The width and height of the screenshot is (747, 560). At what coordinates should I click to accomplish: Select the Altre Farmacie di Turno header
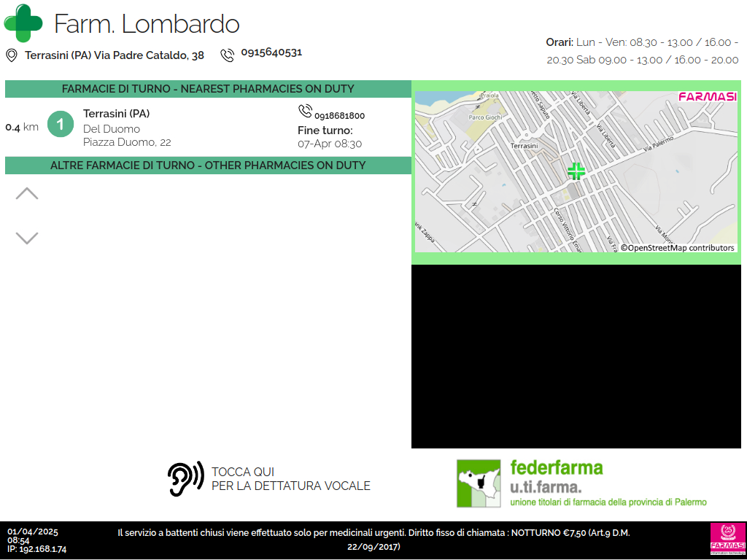[208, 166]
